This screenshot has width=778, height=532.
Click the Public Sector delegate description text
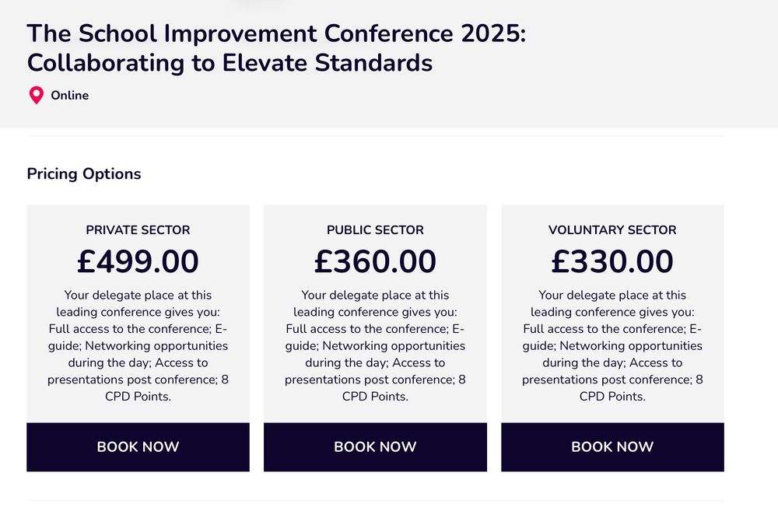pos(375,345)
